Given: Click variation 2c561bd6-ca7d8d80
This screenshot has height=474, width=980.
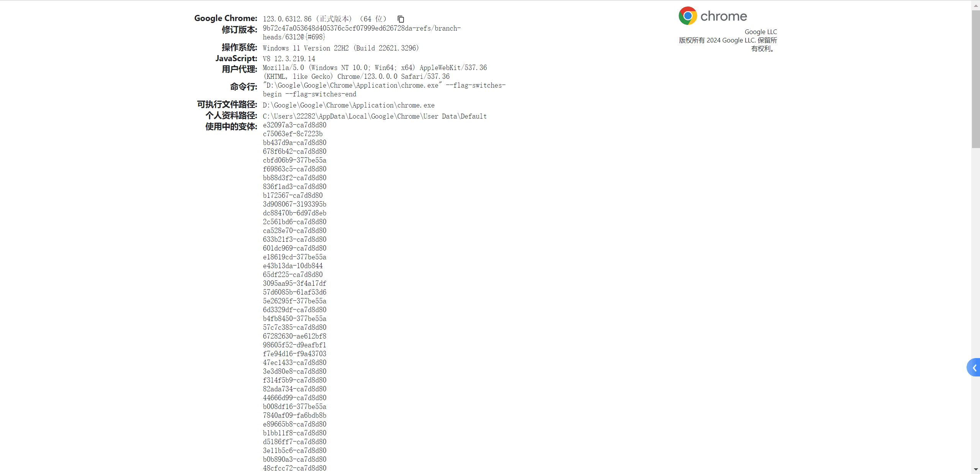Looking at the screenshot, I should point(294,222).
